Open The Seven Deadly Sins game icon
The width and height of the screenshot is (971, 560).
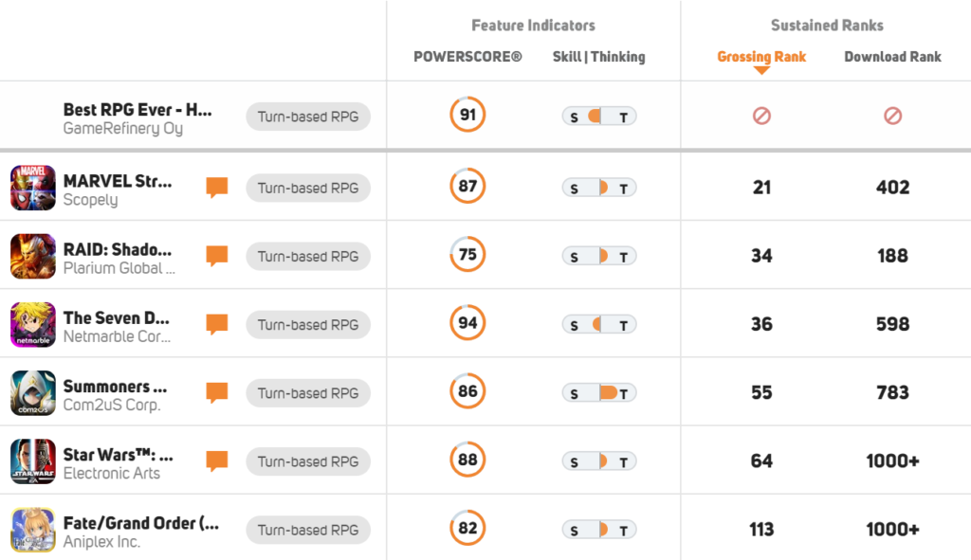click(33, 324)
